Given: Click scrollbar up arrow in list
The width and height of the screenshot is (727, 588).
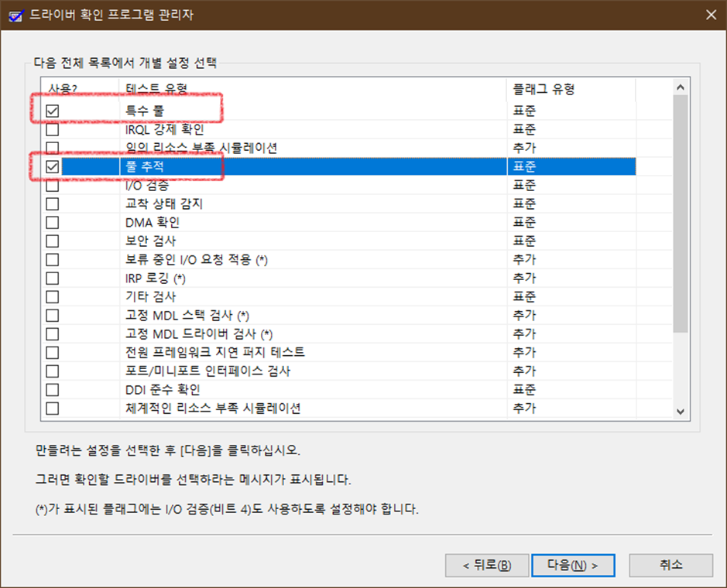Looking at the screenshot, I should (681, 87).
